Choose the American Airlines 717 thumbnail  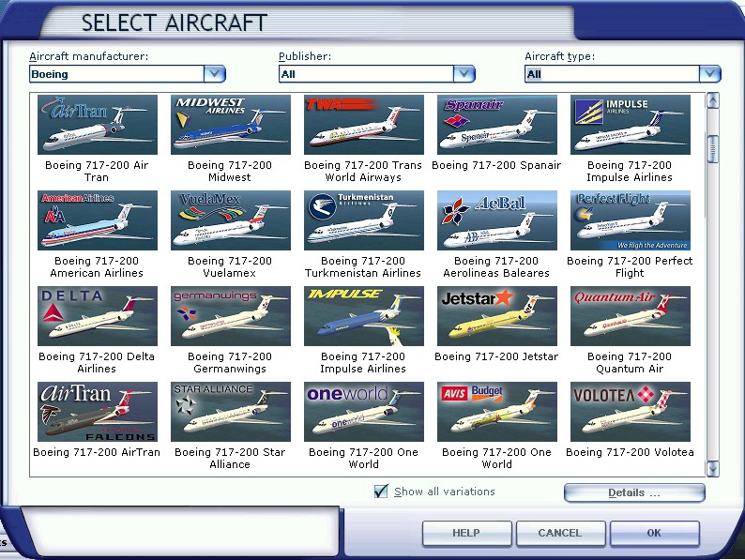pos(98,220)
